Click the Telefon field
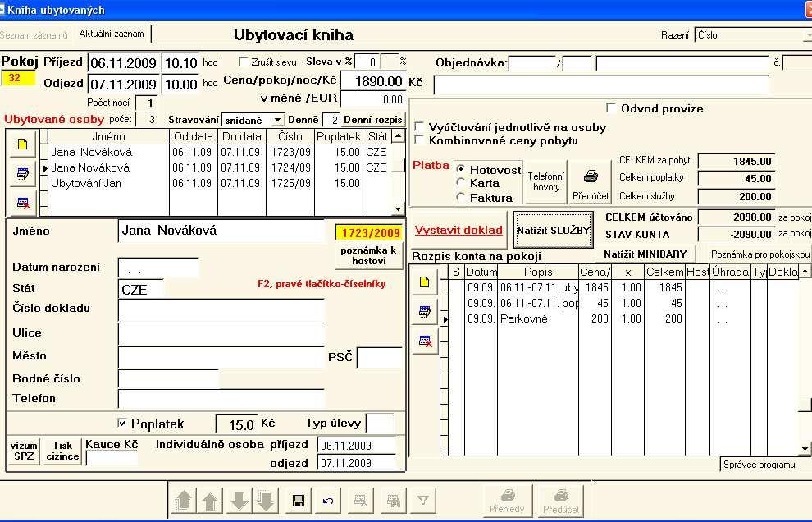 (x=221, y=399)
